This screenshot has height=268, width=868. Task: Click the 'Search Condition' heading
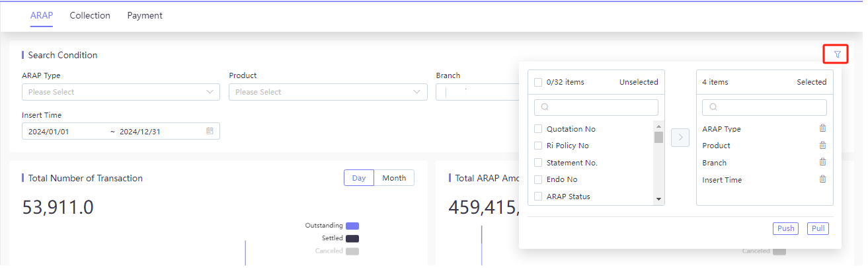click(x=63, y=55)
